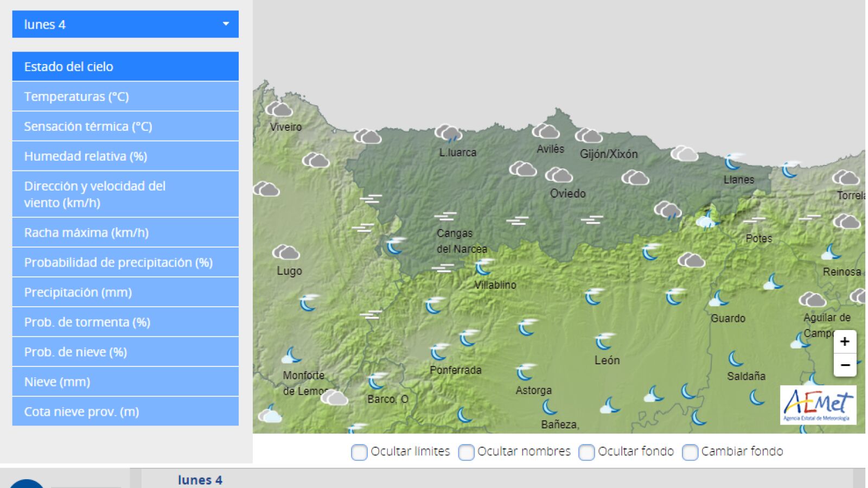The width and height of the screenshot is (868, 488).
Task: Click the AEMet logo on map
Action: (818, 405)
